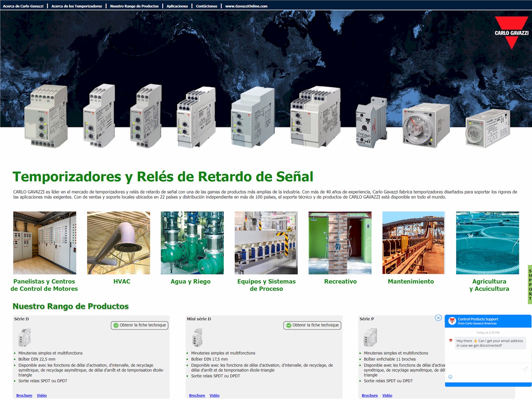
Task: Click the Panelistas y Centros de Control de Motores label
Action: point(44,285)
